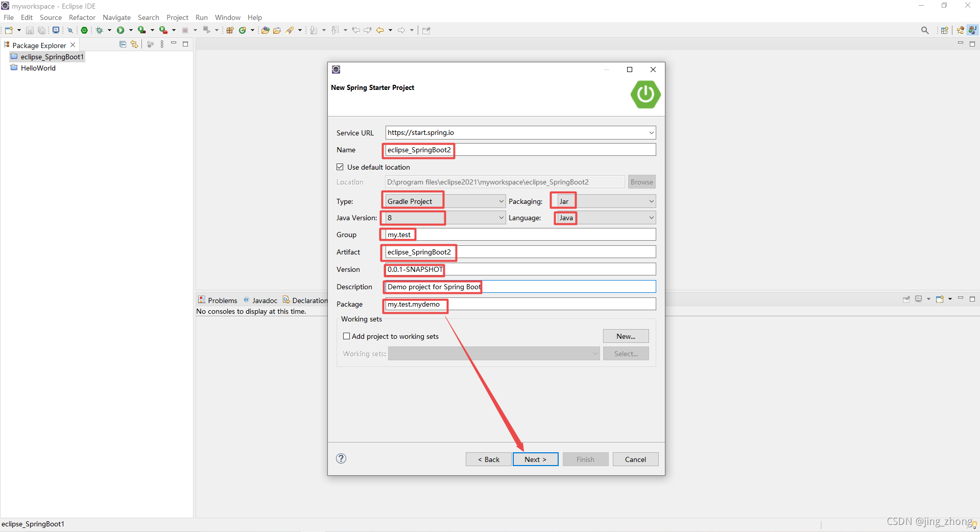Image resolution: width=980 pixels, height=532 pixels.
Task: Select the Java perspective icon
Action: tap(972, 30)
